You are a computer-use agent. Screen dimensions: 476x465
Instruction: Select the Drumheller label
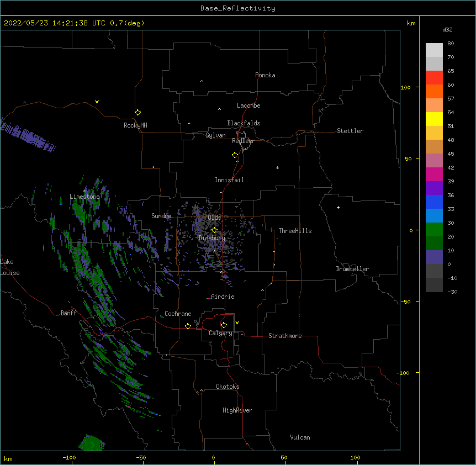point(352,269)
